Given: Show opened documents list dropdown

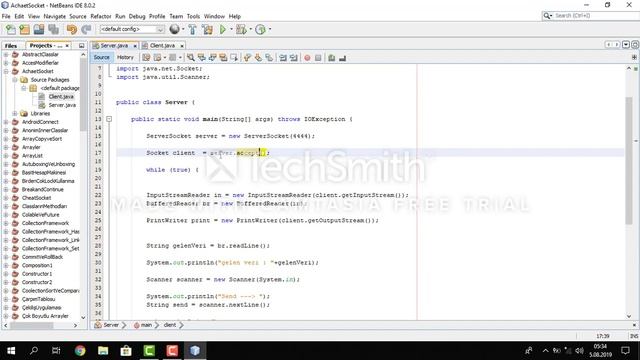Looking at the screenshot, I should pyautogui.click(x=626, y=44).
